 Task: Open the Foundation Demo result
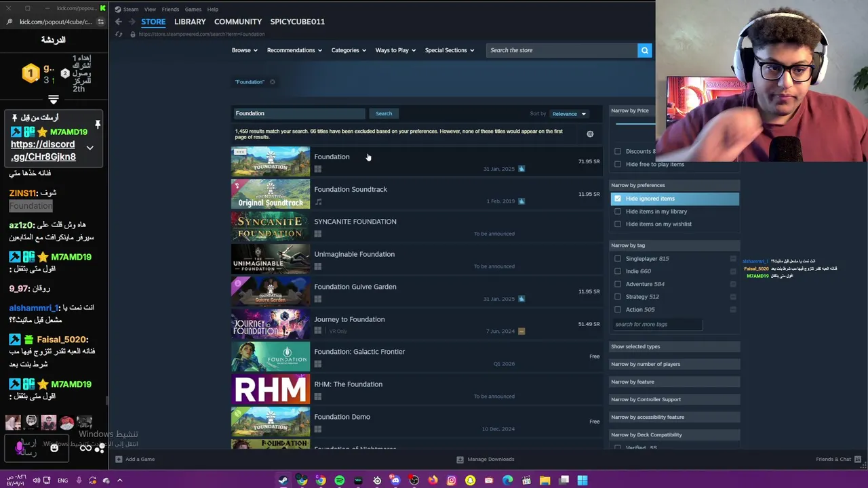[x=416, y=422]
